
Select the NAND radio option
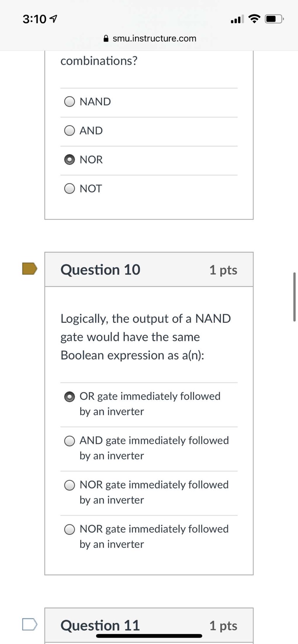[x=70, y=101]
